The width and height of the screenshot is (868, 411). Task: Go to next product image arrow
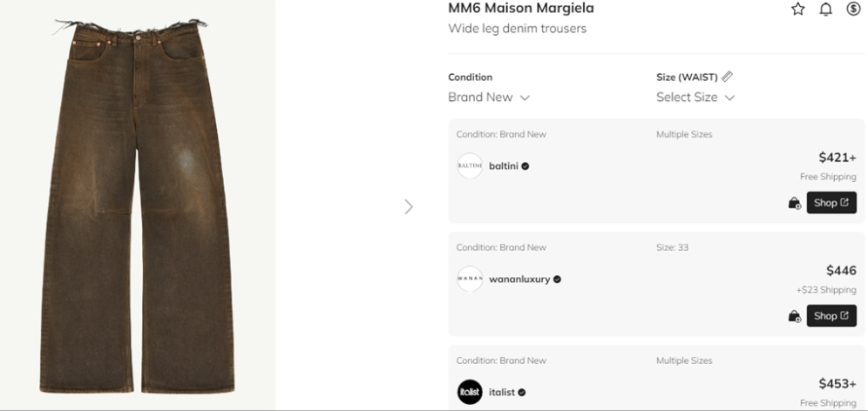tap(409, 206)
